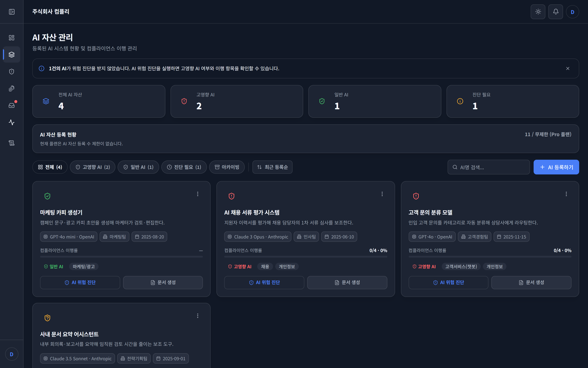Click the GPT-4o · OpenAI tag
Image resolution: width=588 pixels, height=368 pixels.
point(432,237)
